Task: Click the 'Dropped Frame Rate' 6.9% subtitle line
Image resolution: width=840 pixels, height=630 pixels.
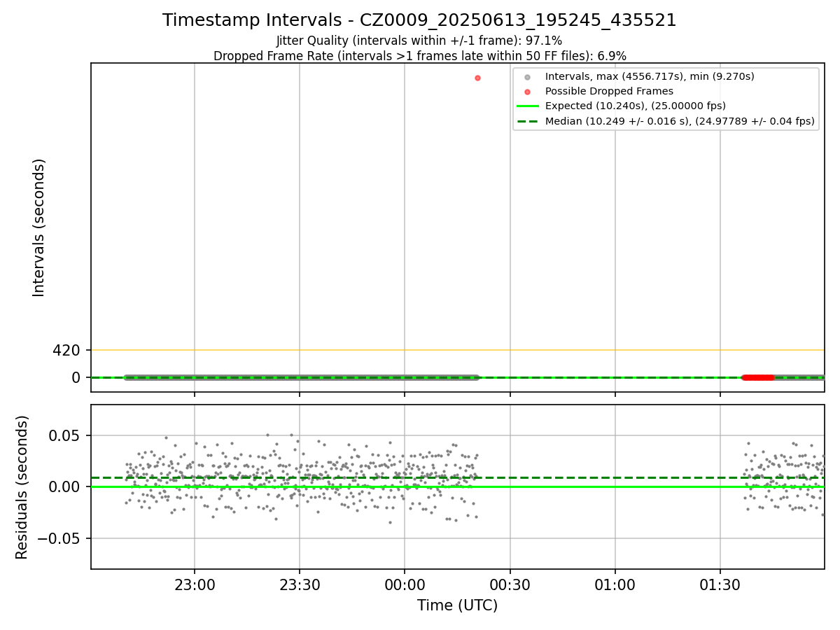Action: click(419, 56)
